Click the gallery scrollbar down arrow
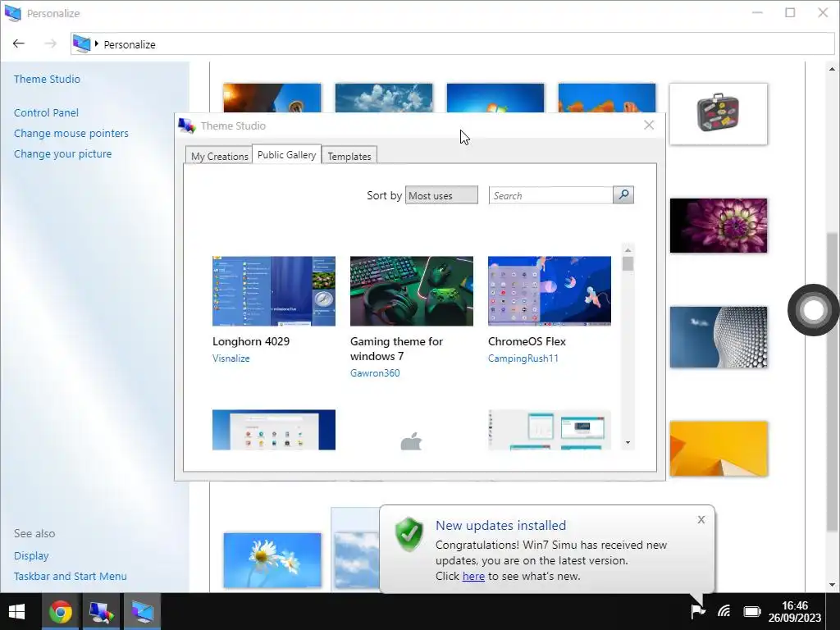This screenshot has width=840, height=630. point(628,442)
